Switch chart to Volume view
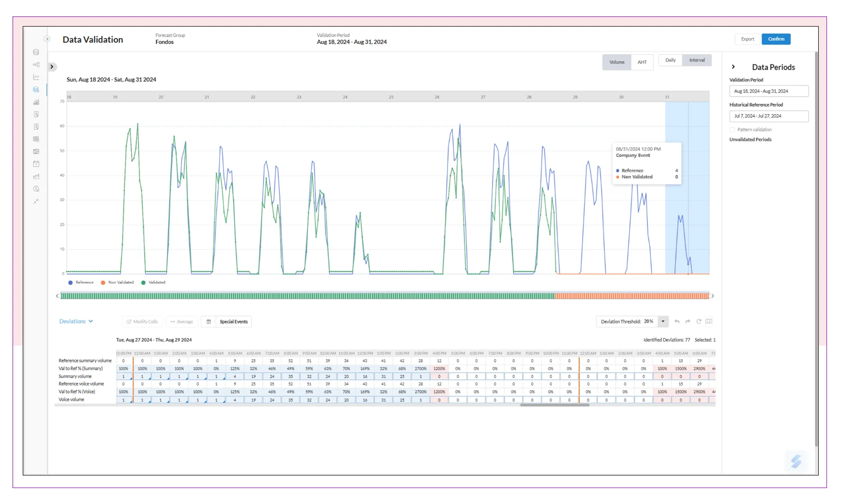Viewport: 841px width, 504px height. tap(617, 62)
